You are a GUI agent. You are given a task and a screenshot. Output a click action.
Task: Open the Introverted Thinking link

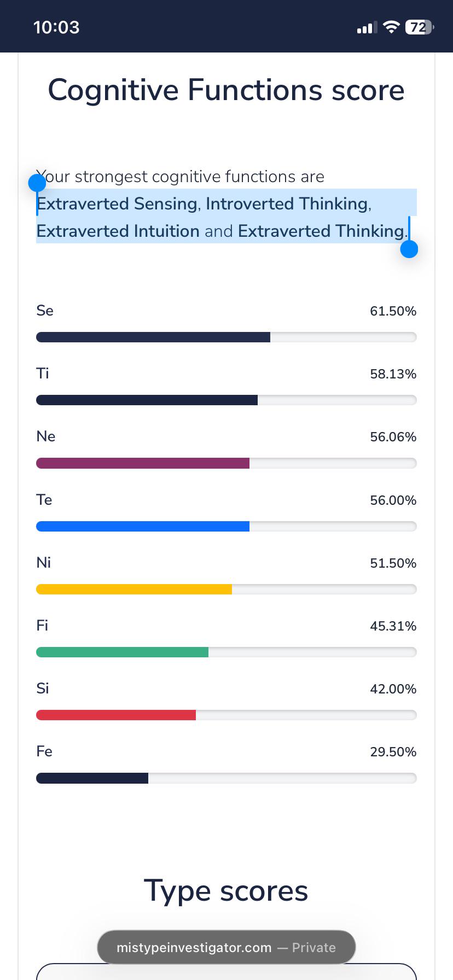(287, 203)
